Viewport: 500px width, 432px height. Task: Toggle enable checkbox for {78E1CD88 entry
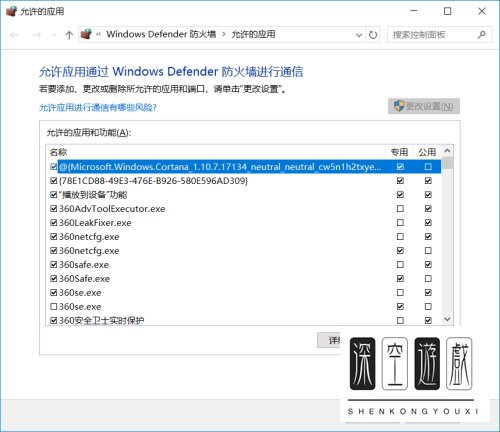(53, 181)
